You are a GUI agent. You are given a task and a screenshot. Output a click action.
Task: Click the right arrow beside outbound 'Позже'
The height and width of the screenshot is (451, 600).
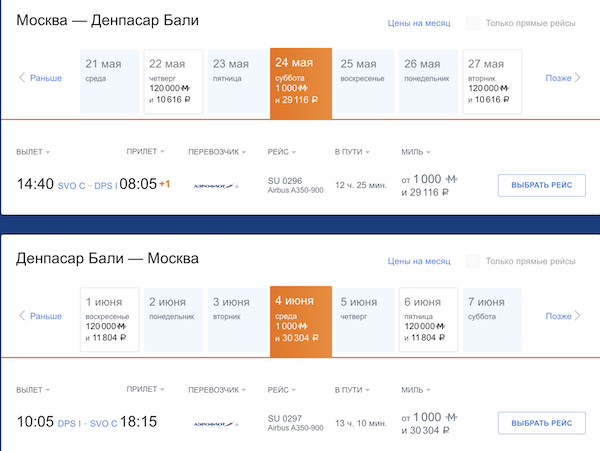[578, 78]
